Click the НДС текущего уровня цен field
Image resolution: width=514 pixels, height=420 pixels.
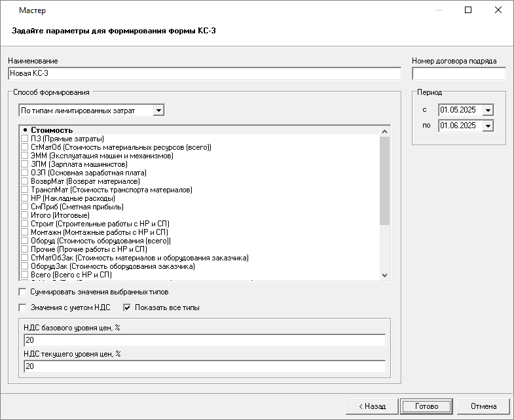[204, 367]
